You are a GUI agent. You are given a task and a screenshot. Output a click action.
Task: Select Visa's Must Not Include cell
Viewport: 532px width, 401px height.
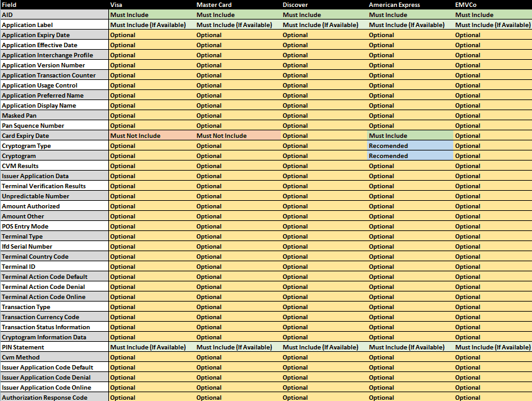point(152,135)
